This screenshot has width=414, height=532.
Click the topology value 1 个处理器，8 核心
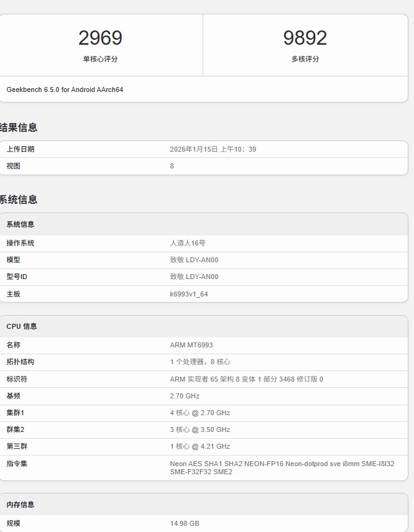(200, 362)
